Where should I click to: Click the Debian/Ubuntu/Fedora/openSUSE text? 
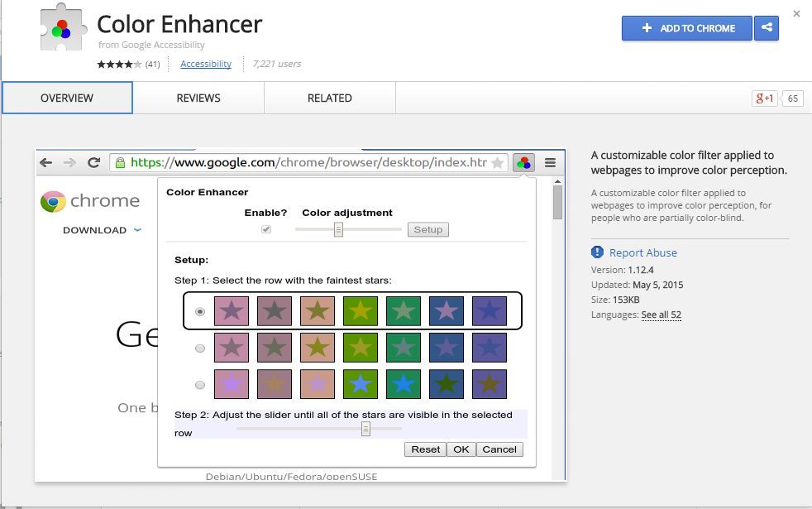tap(292, 477)
